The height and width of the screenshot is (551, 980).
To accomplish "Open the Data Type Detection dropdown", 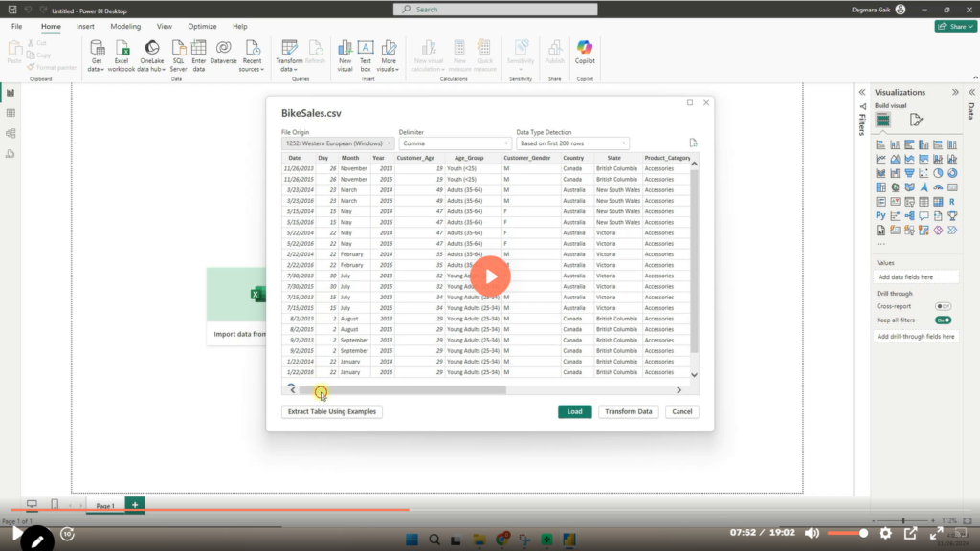I will click(572, 143).
